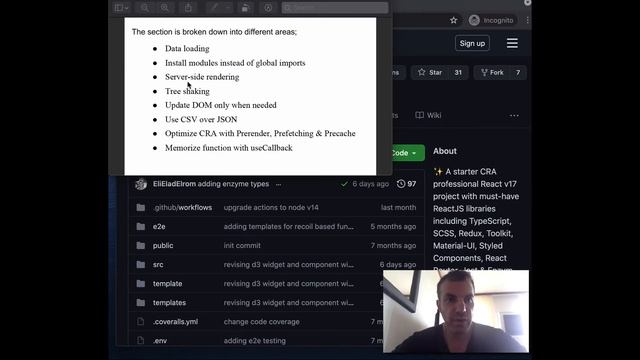
Task: Open 'adding e2e testing' commit message
Action: pos(255,340)
